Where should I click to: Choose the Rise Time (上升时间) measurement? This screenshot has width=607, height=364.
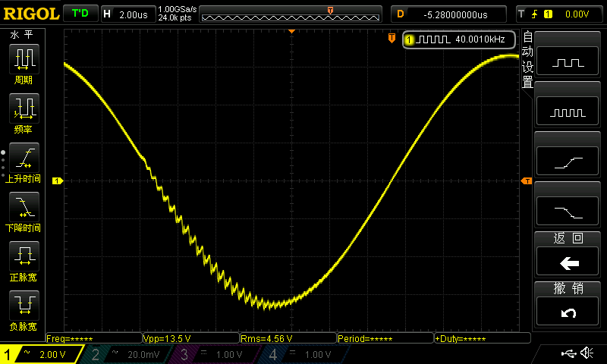click(x=24, y=158)
